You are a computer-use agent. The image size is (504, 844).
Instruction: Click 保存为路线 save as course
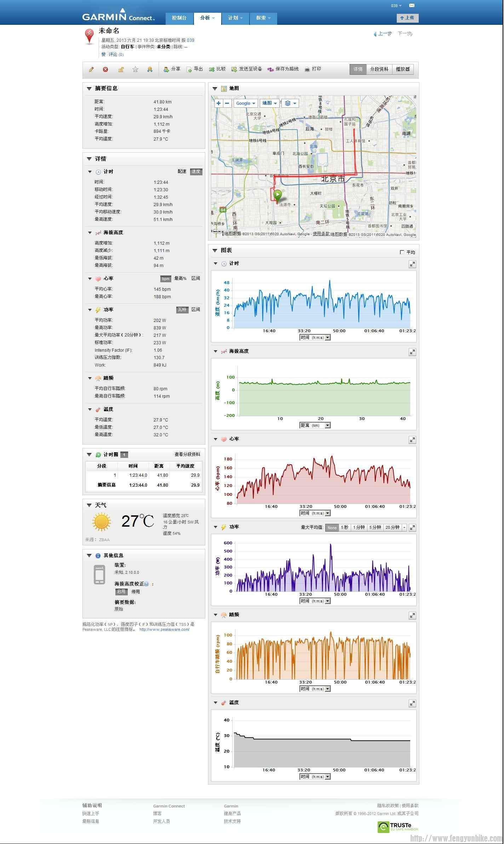283,69
